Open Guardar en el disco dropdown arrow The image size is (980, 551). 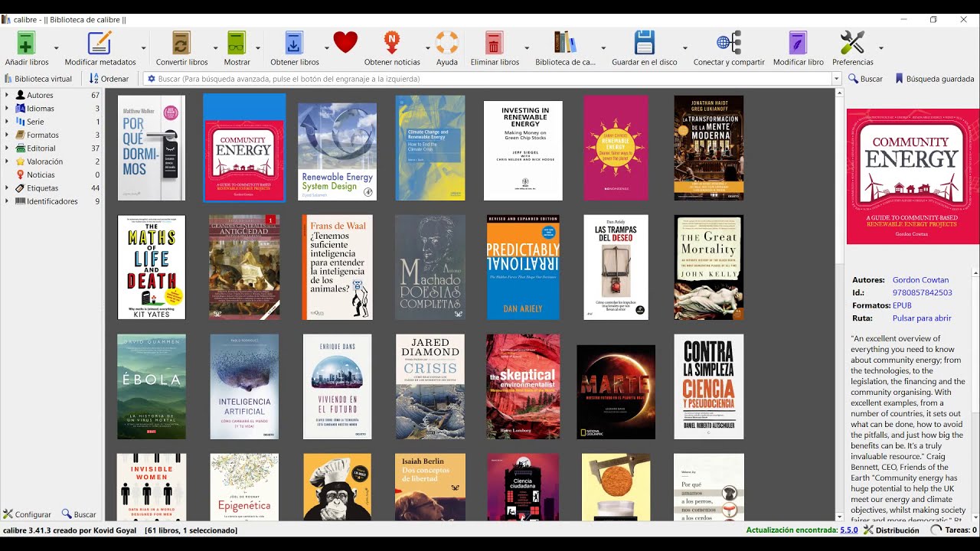point(684,48)
